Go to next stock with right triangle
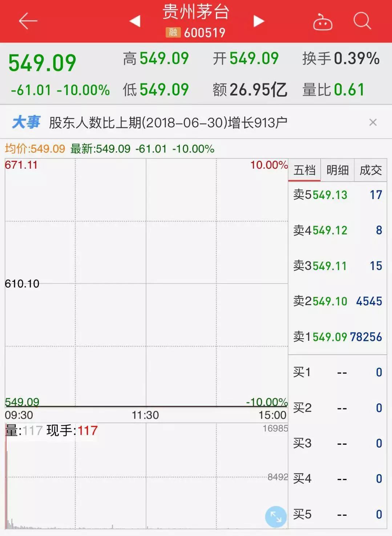 click(259, 21)
